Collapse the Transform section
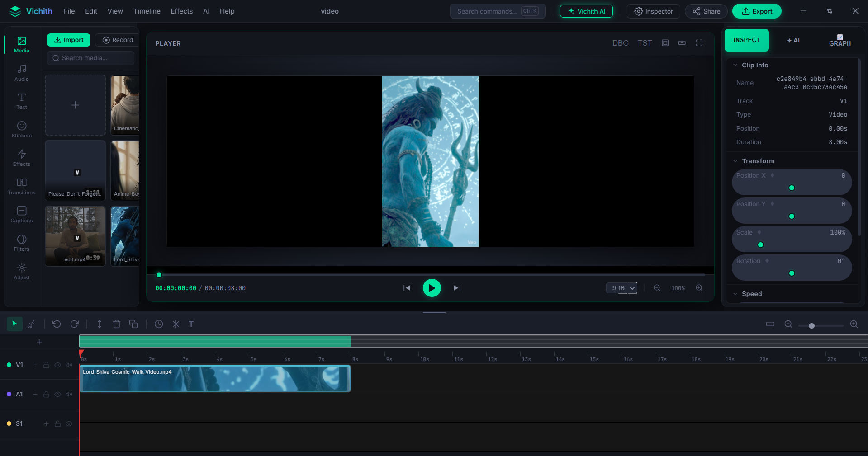This screenshot has height=456, width=868. (735, 161)
